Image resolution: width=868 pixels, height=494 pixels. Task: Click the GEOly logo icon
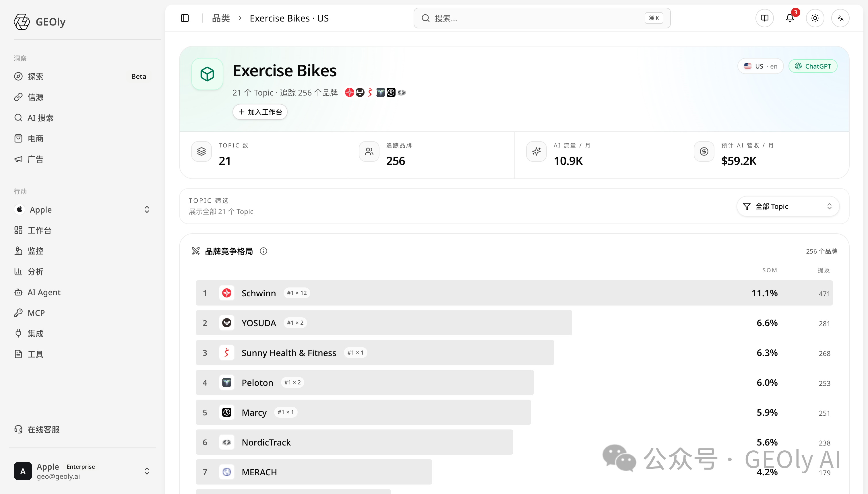pyautogui.click(x=22, y=22)
